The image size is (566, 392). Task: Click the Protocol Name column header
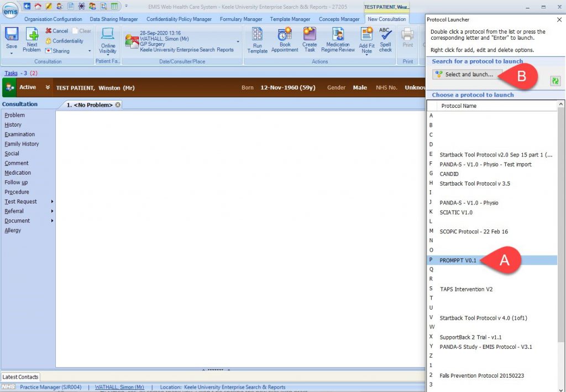click(497, 106)
